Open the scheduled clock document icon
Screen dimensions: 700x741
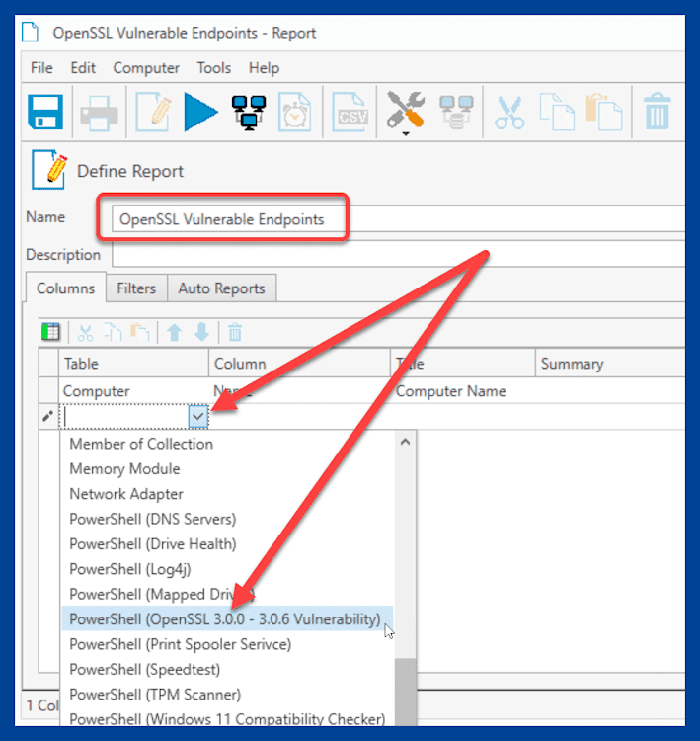coord(295,112)
